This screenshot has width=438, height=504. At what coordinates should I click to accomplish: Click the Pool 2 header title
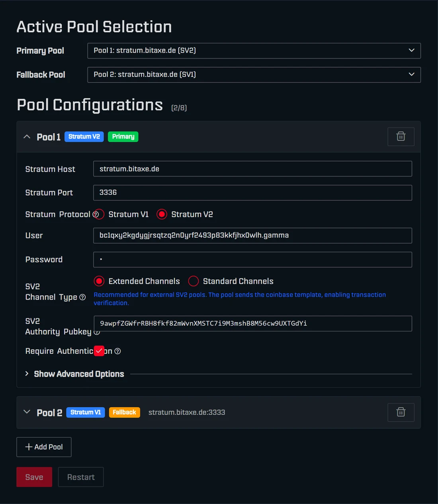(x=49, y=413)
